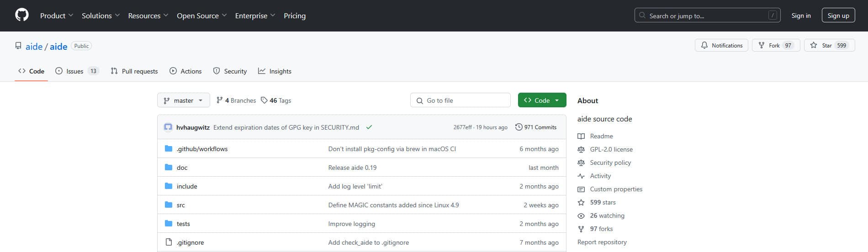Image resolution: width=868 pixels, height=252 pixels.
Task: Open 'Define MAGIC constants' commit message
Action: 393,205
